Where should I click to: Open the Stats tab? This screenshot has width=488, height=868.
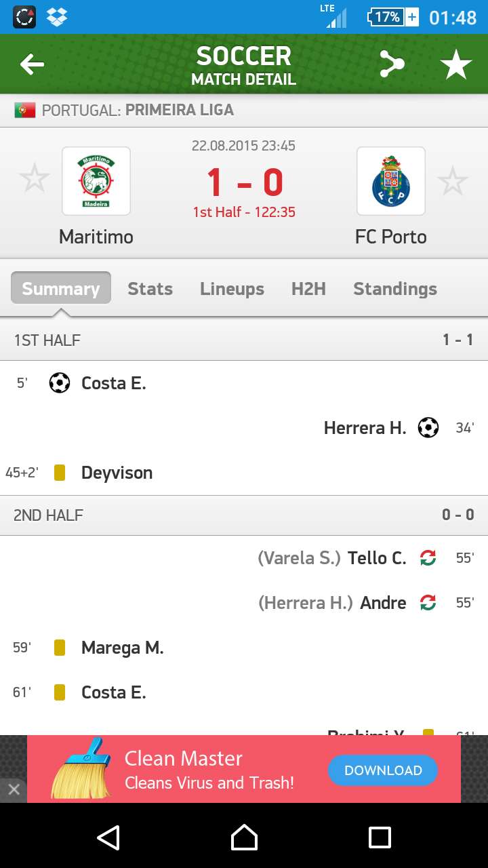150,289
